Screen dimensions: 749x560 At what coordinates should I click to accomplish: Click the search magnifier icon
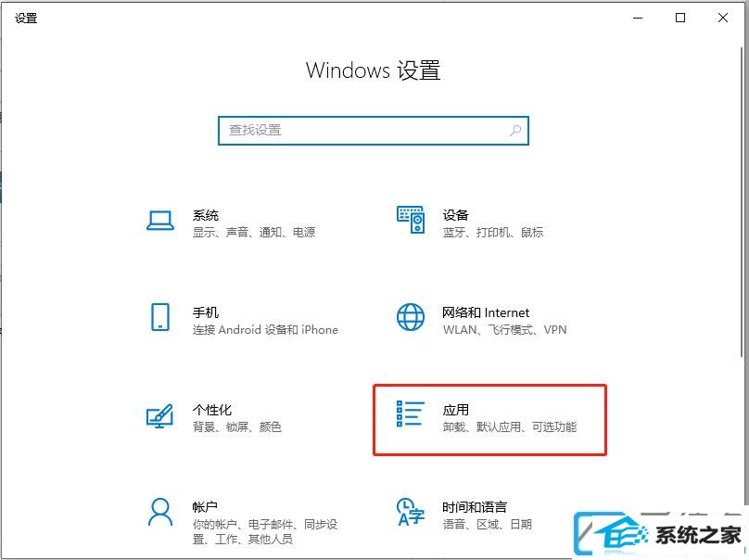click(x=515, y=130)
